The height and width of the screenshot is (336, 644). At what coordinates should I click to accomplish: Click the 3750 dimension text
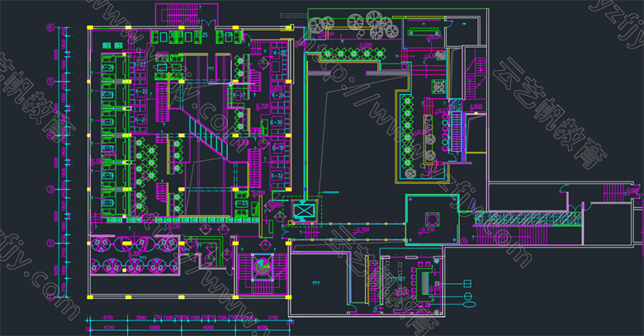point(272,318)
